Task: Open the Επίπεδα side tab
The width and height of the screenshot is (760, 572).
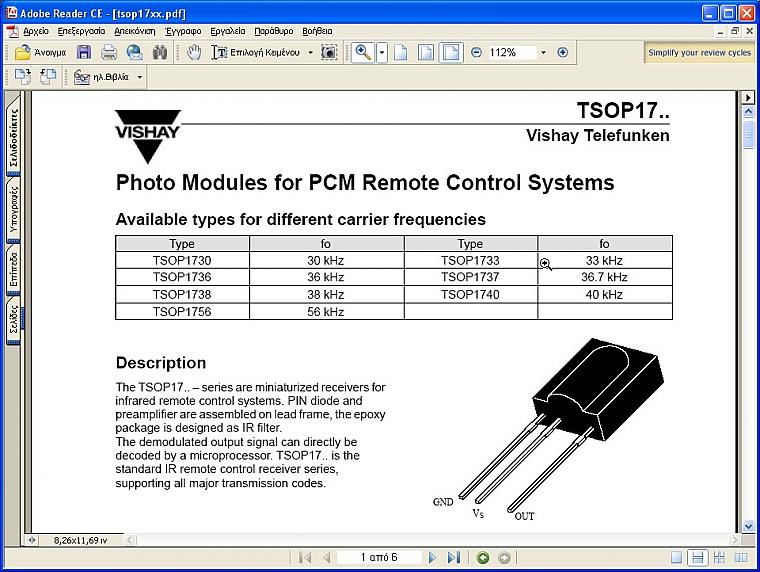Action: (x=14, y=270)
